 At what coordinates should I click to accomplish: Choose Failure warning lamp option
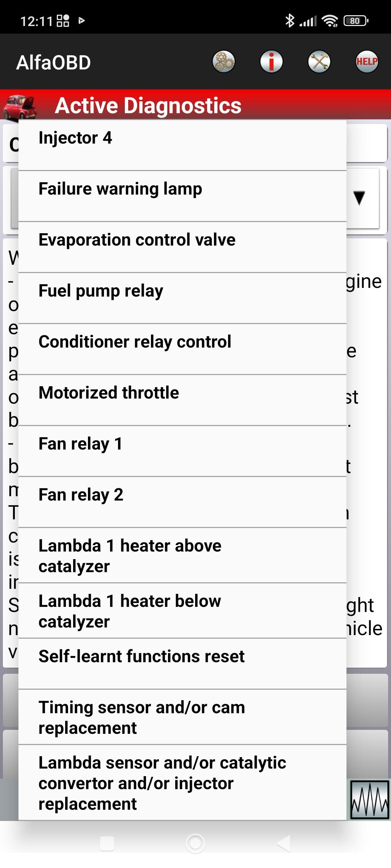click(x=182, y=196)
